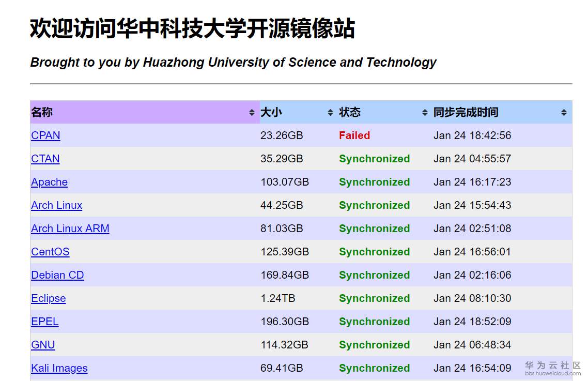Screen dimensions: 588x381
Task: Select the 125.39GB size cell
Action: (x=285, y=252)
